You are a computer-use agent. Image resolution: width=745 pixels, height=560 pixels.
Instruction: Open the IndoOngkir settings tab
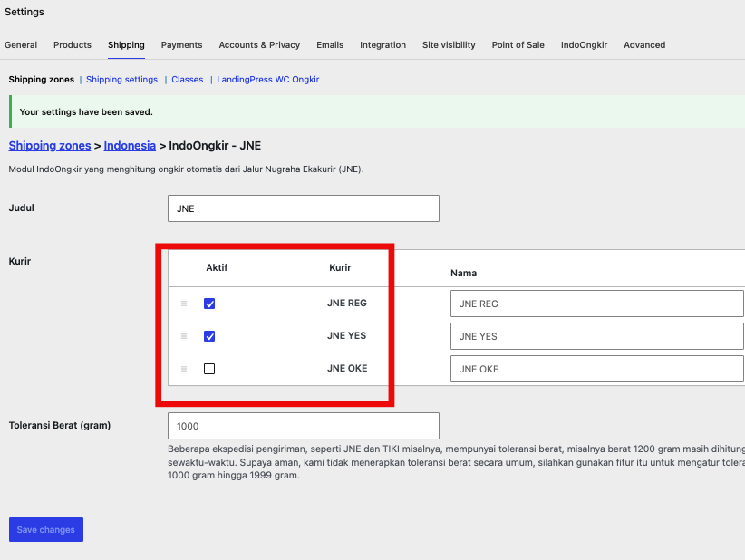pyautogui.click(x=584, y=45)
